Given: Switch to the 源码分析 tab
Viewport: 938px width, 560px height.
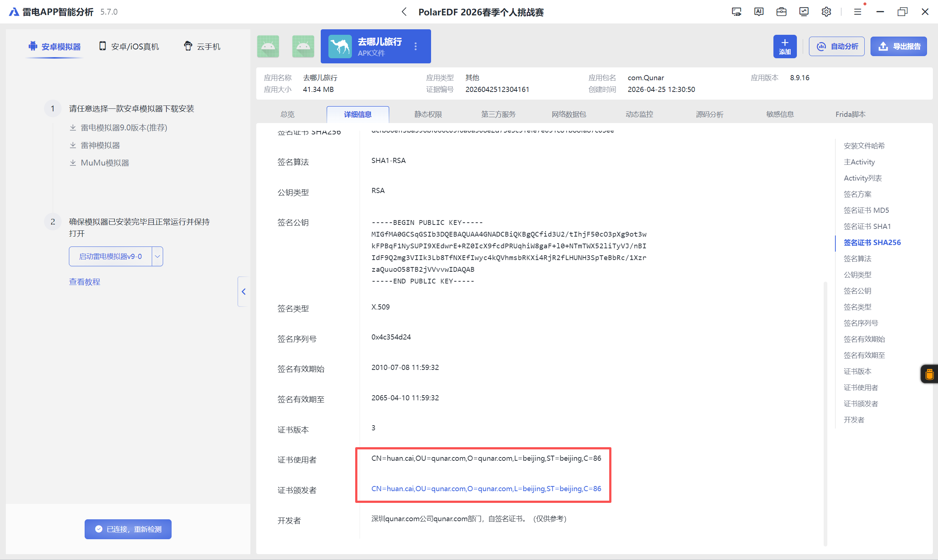Looking at the screenshot, I should point(710,114).
